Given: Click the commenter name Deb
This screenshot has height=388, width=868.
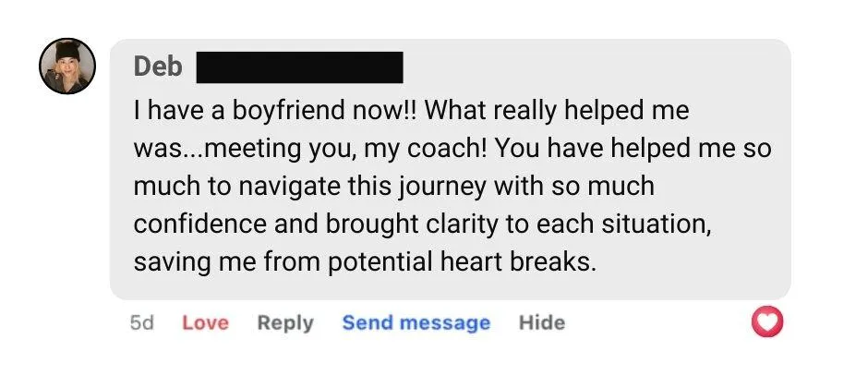Looking at the screenshot, I should pos(158,67).
